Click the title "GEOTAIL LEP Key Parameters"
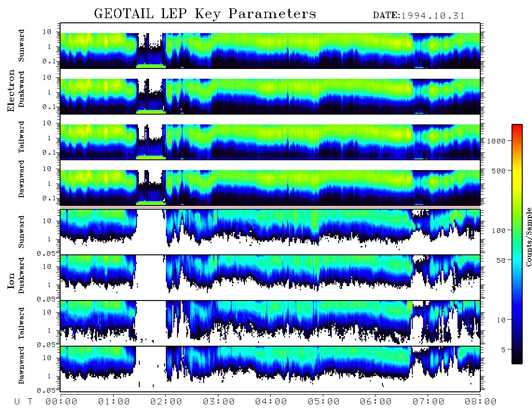The height and width of the screenshot is (410, 532). point(205,14)
